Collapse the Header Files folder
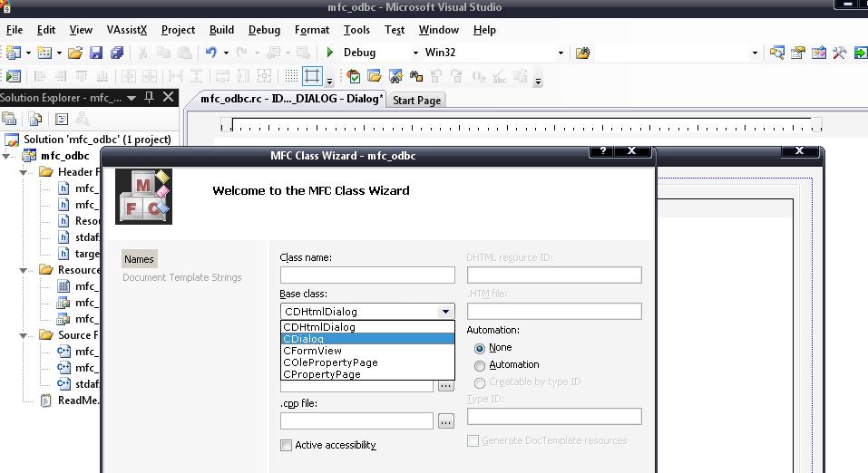The width and height of the screenshot is (868, 473). coord(24,172)
